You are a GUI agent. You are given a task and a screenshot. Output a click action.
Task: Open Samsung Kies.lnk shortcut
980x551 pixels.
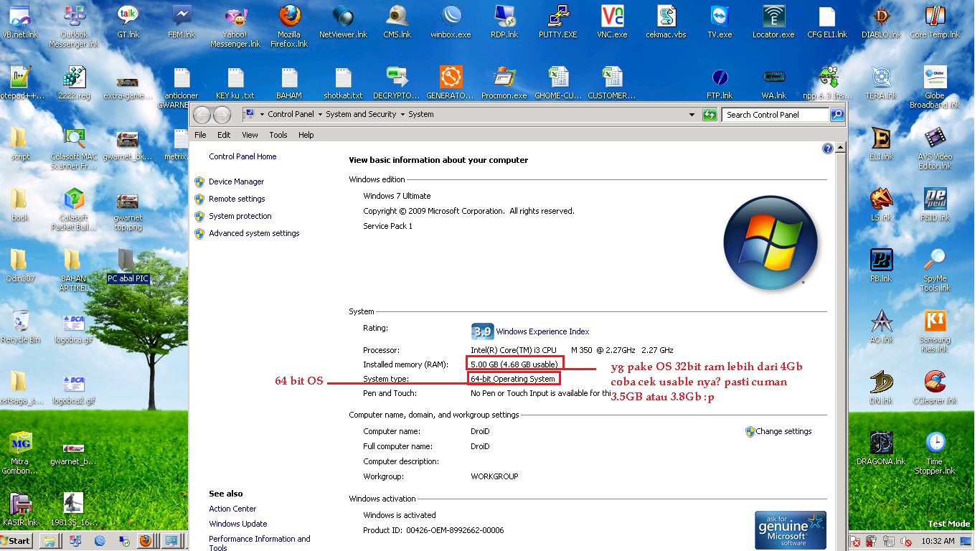935,331
